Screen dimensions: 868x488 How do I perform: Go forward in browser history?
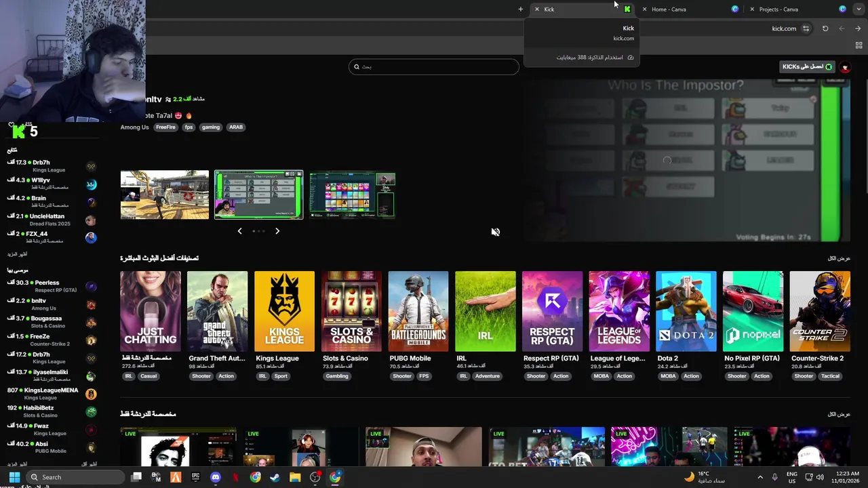tap(842, 28)
